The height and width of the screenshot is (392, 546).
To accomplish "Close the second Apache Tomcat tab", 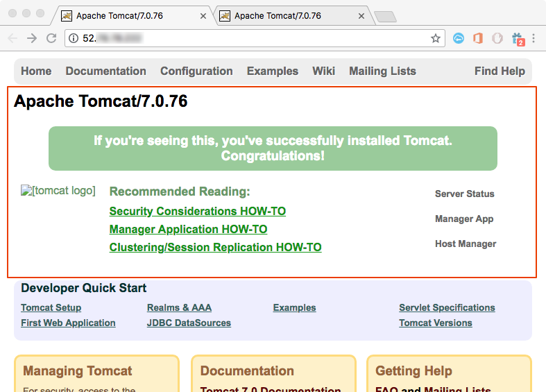I will click(361, 16).
